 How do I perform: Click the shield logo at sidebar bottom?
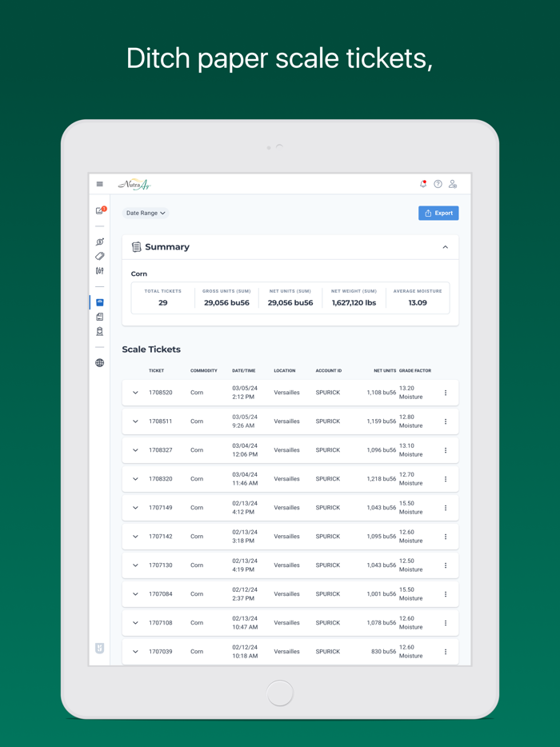pos(100,649)
